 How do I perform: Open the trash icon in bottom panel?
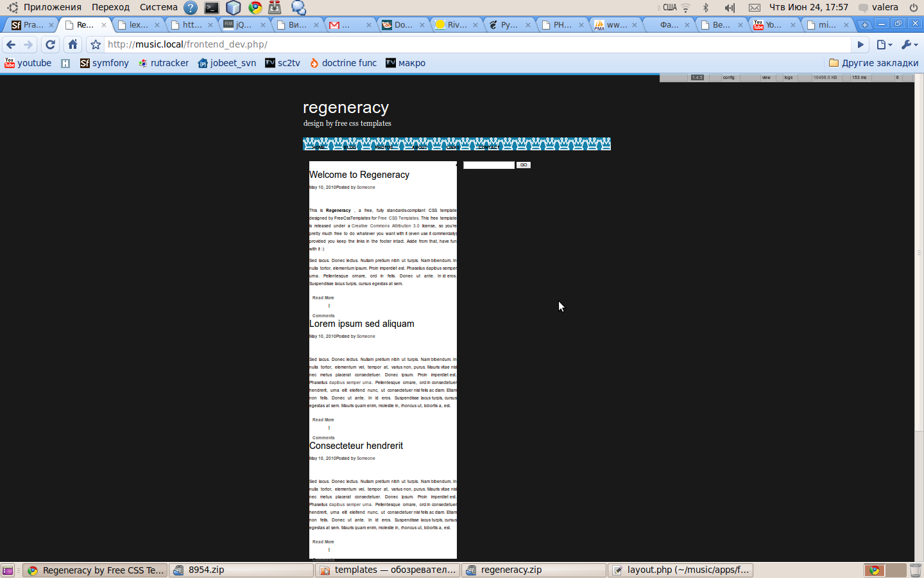coord(916,570)
